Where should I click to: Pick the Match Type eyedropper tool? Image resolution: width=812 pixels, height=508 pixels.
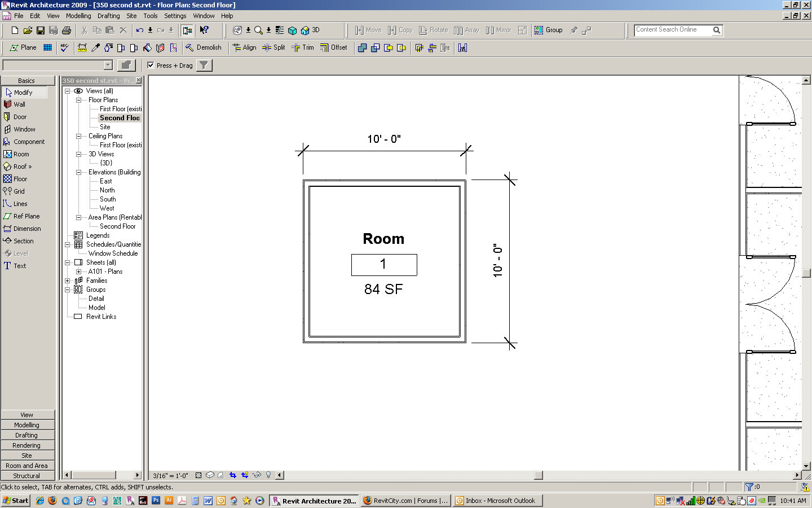(96, 48)
